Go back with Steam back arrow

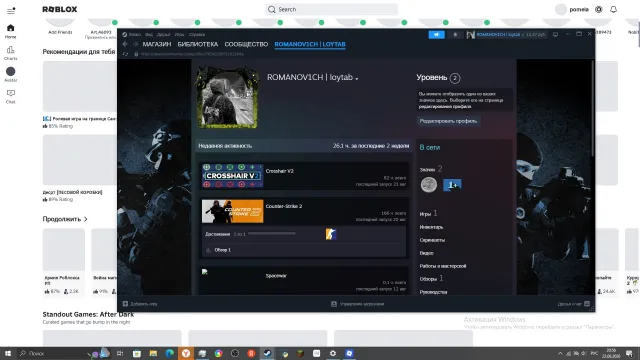(125, 44)
